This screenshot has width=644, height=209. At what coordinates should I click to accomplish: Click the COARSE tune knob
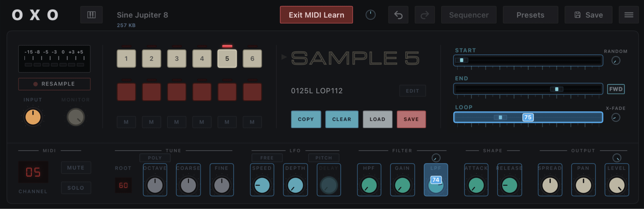pyautogui.click(x=188, y=185)
